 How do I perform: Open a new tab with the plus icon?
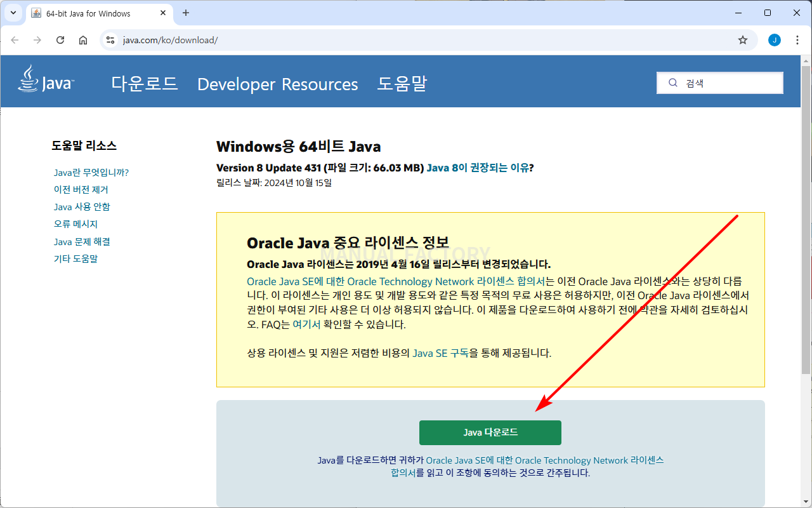pos(186,13)
